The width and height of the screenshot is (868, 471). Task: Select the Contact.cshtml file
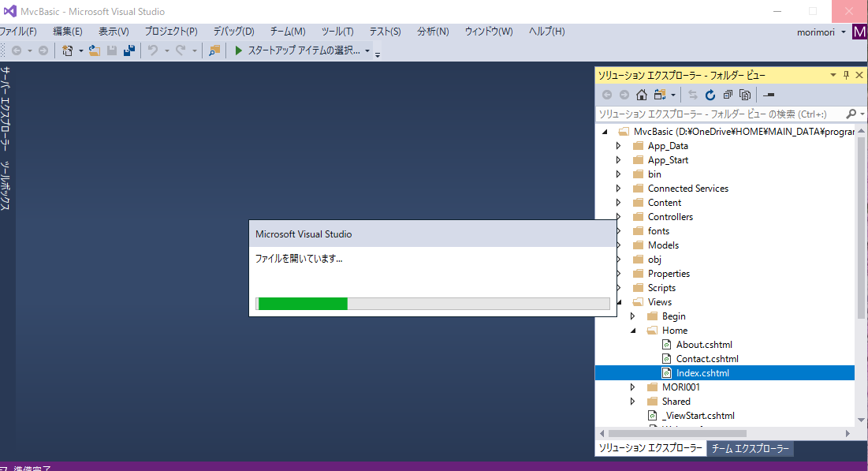click(x=707, y=359)
